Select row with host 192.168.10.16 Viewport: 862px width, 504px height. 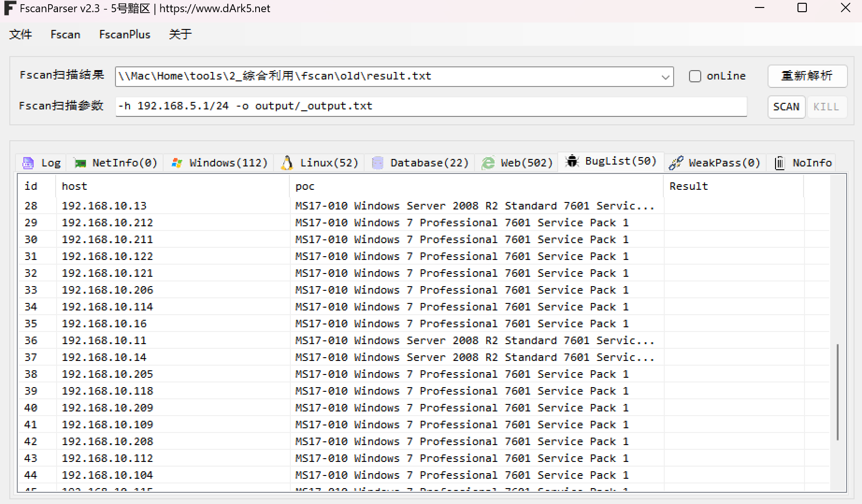tap(423, 324)
